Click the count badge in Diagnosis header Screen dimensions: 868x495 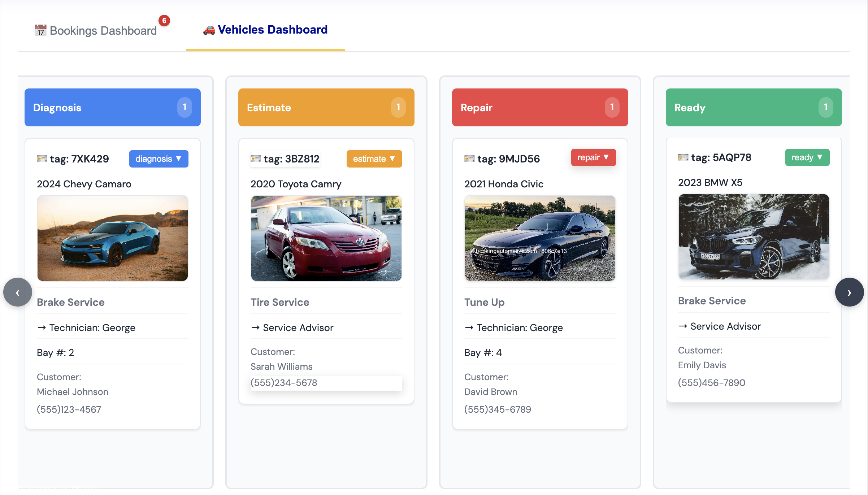pos(185,107)
